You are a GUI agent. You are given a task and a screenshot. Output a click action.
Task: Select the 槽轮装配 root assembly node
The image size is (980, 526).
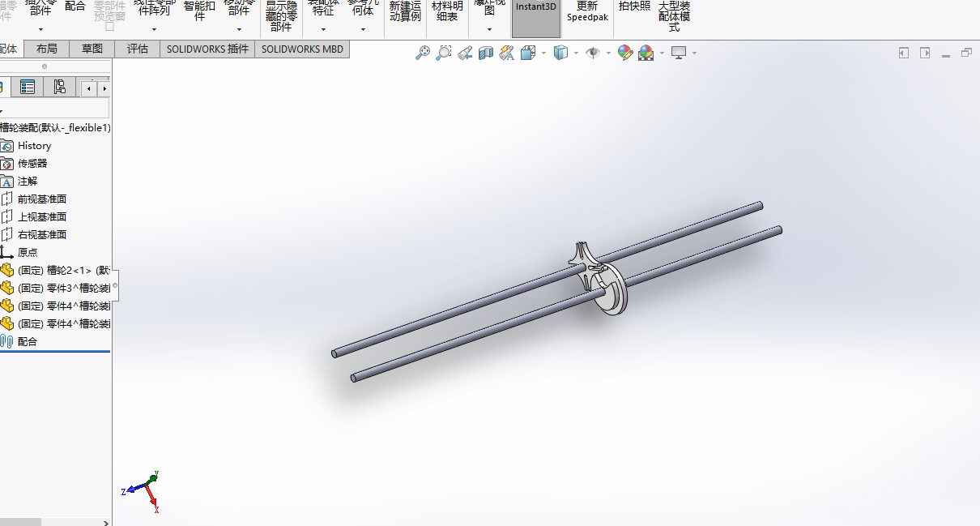[x=55, y=127]
